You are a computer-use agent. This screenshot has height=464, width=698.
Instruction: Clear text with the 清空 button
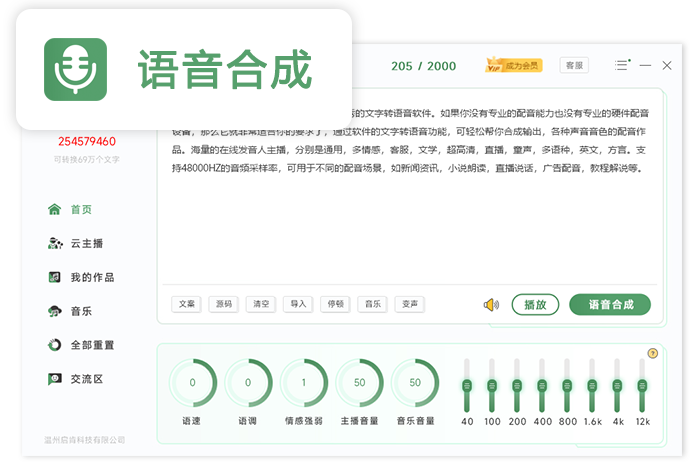point(261,304)
